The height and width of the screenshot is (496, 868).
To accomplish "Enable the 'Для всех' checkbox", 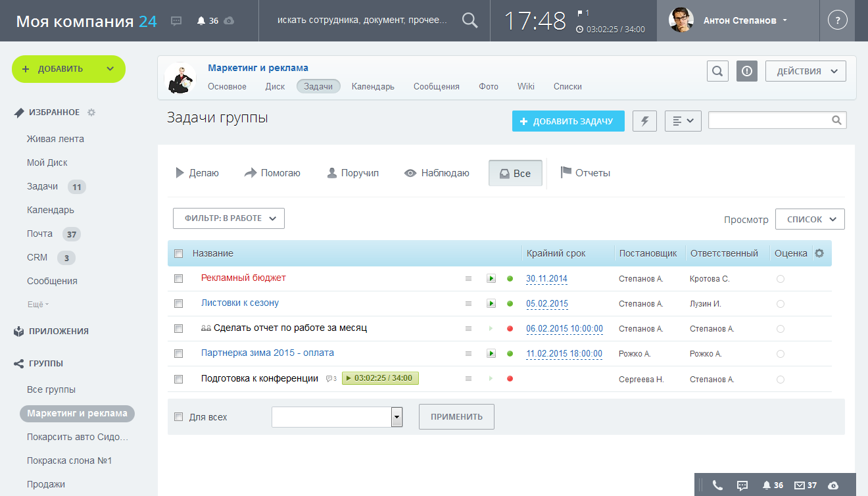I will click(178, 417).
